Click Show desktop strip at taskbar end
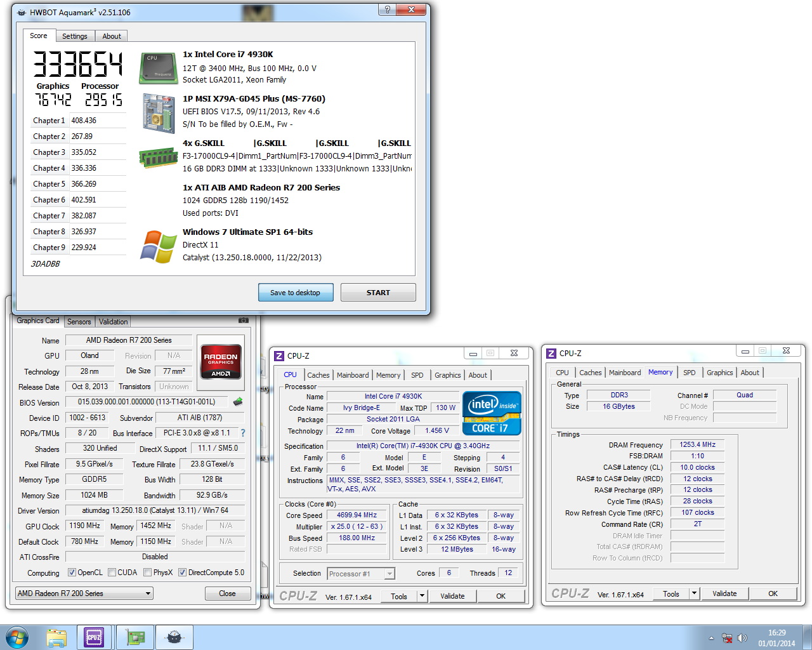The height and width of the screenshot is (650, 812). click(807, 637)
